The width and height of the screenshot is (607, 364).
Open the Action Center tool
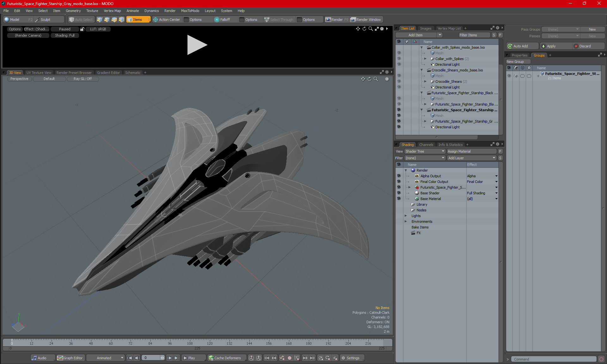pyautogui.click(x=167, y=20)
